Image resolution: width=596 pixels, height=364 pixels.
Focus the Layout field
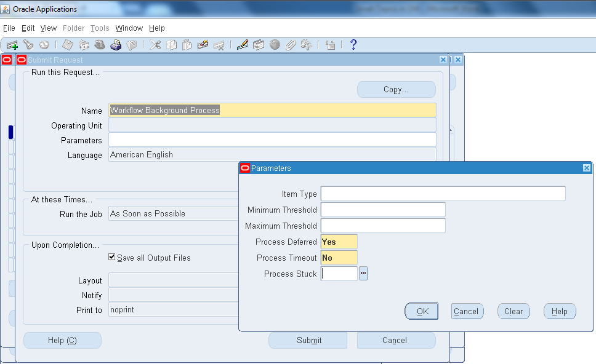[174, 280]
